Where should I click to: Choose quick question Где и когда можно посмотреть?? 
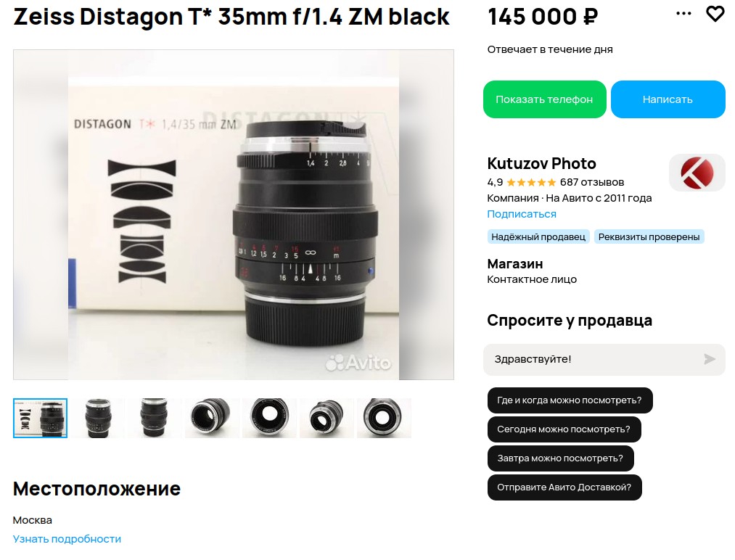click(570, 400)
